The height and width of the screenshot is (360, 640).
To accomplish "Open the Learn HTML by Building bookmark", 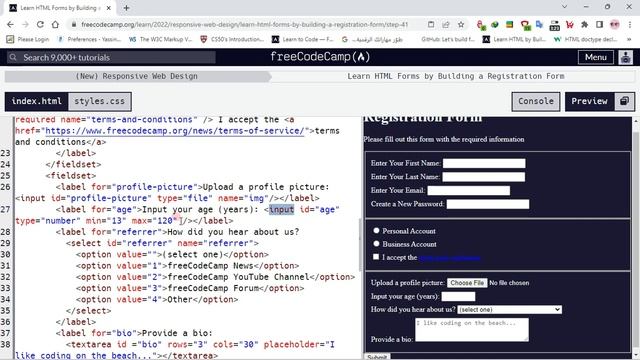I will pos(514,39).
